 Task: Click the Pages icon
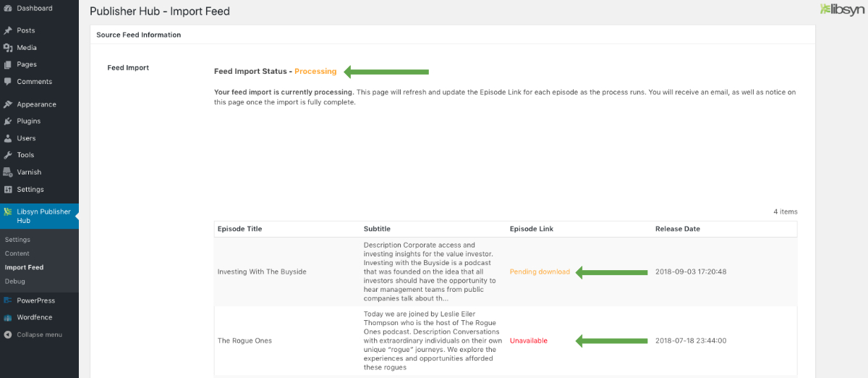click(8, 64)
